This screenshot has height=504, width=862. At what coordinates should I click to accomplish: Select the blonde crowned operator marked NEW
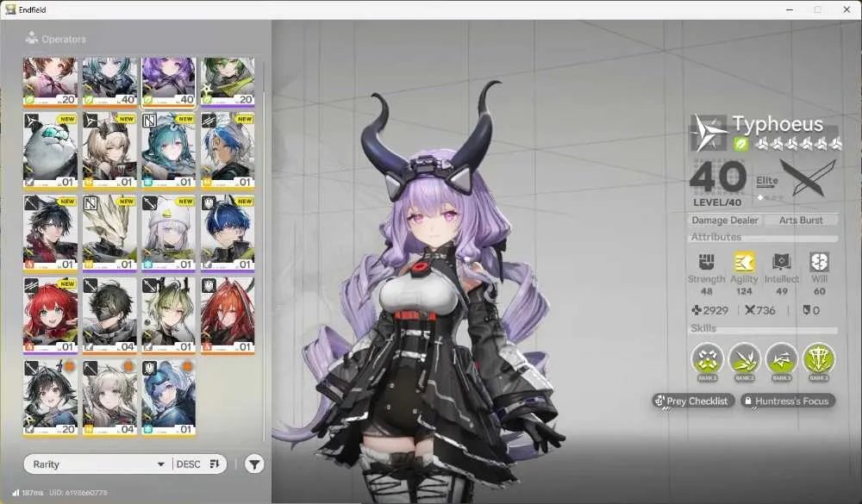pyautogui.click(x=109, y=150)
